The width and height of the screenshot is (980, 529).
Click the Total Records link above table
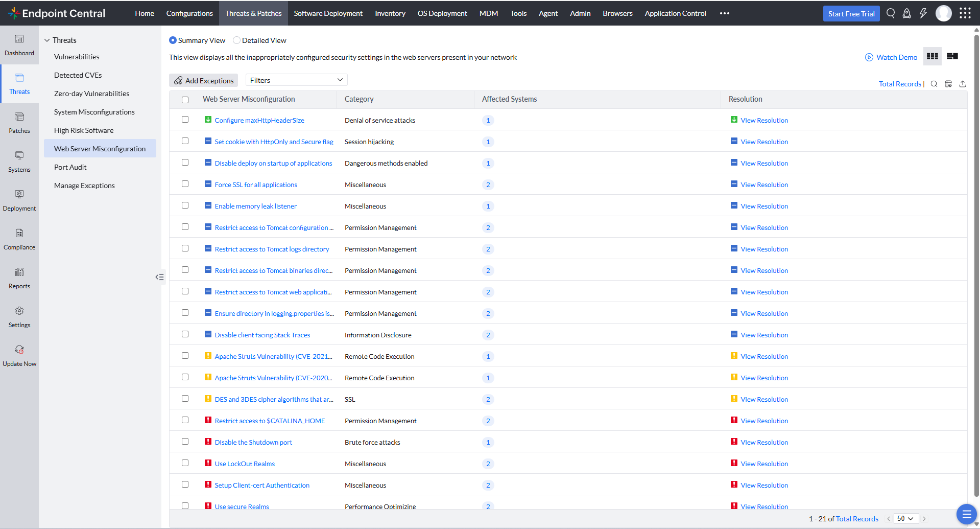[x=900, y=84]
